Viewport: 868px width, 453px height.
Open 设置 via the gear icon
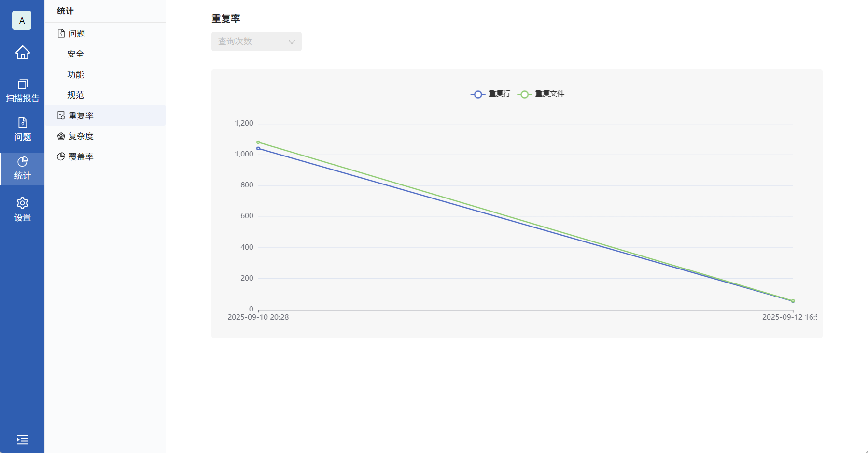tap(22, 209)
